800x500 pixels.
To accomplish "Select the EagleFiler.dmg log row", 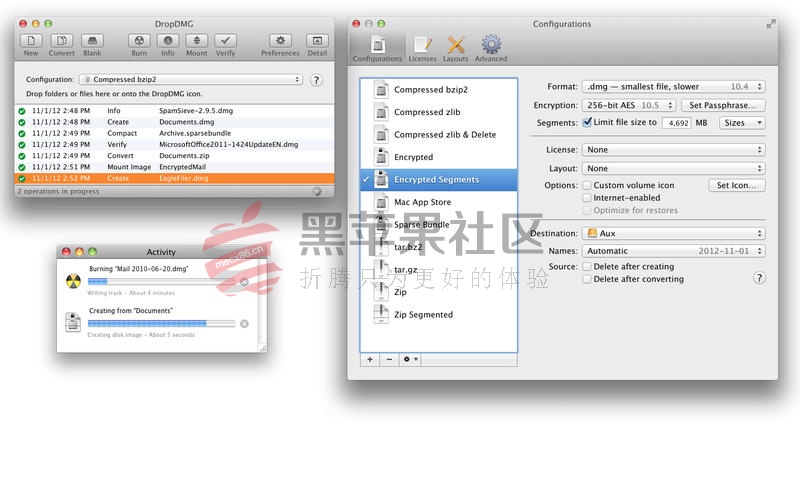I will [x=174, y=179].
